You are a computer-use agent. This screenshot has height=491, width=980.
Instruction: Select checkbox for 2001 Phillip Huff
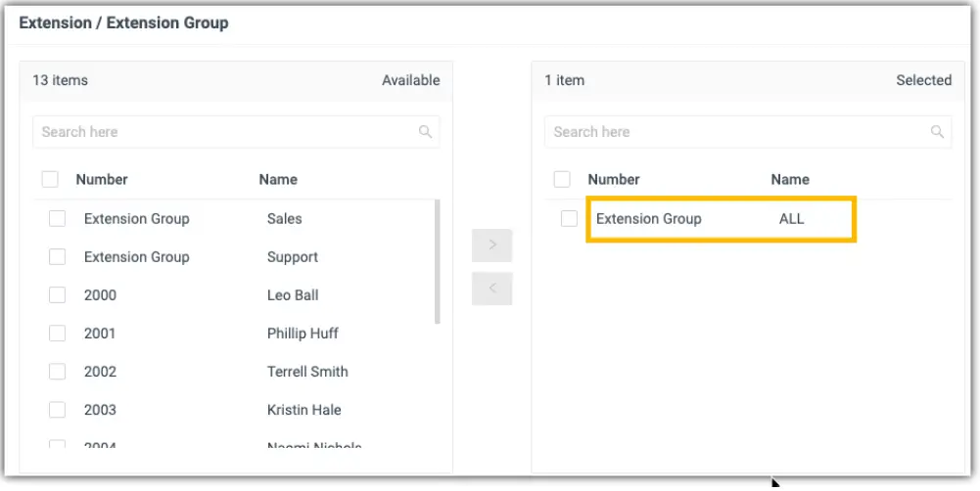(57, 333)
